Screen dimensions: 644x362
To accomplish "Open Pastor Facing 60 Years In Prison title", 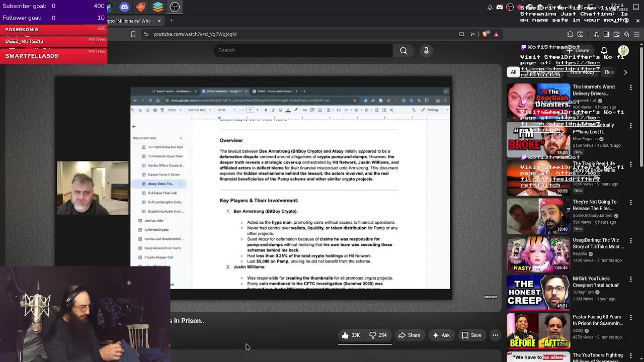I will tap(597, 320).
